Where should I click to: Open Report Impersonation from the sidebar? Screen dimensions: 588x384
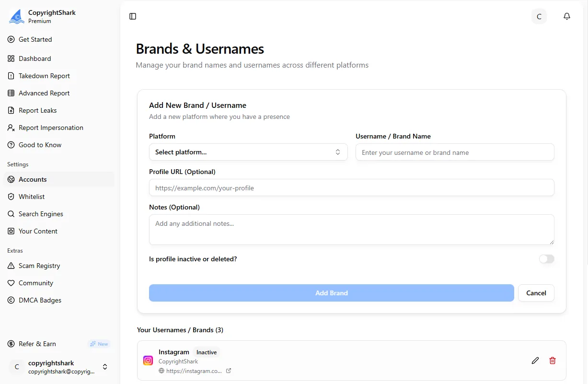[x=50, y=128]
